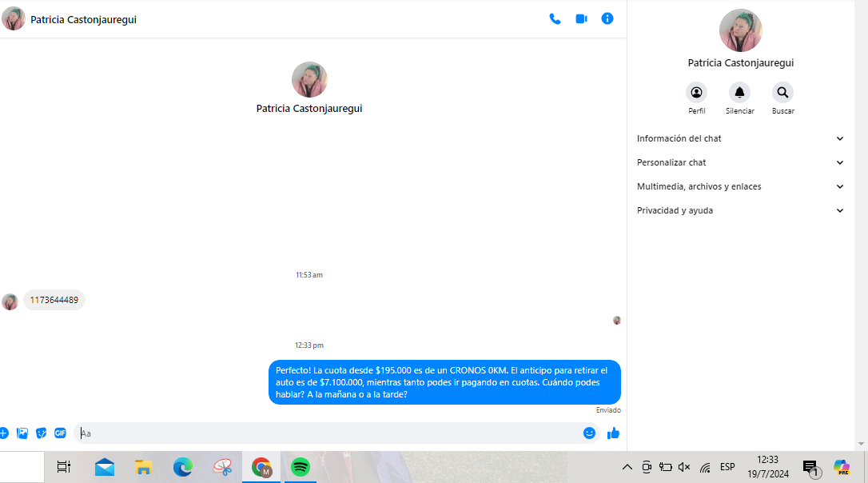Open Wi-Fi network tray icon
Image resolution: width=868 pixels, height=483 pixels.
click(x=705, y=468)
